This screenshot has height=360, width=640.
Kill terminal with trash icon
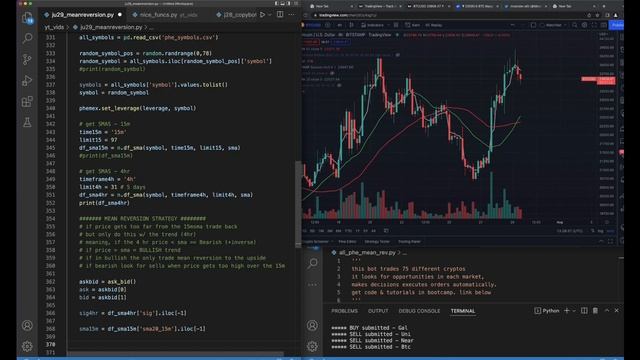tap(596, 311)
